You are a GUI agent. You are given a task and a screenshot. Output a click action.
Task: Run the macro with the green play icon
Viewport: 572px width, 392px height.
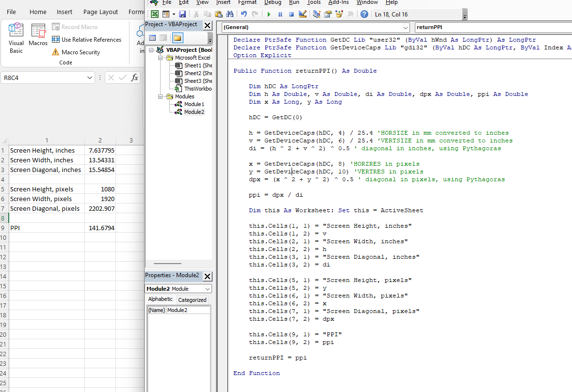point(269,14)
